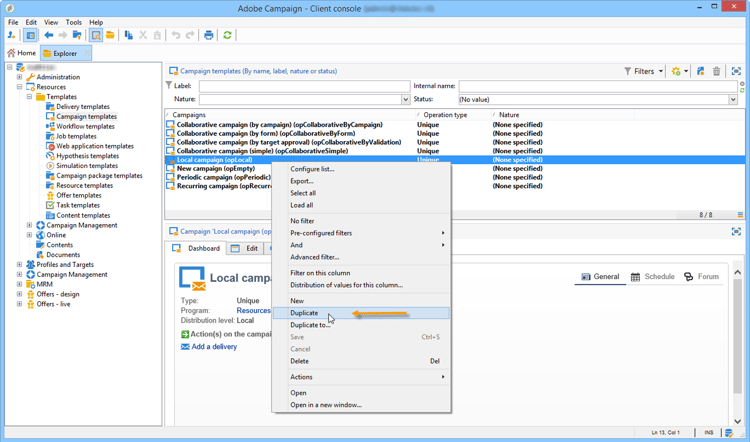The image size is (750, 442).
Task: Click the trash delete icon
Action: [716, 71]
